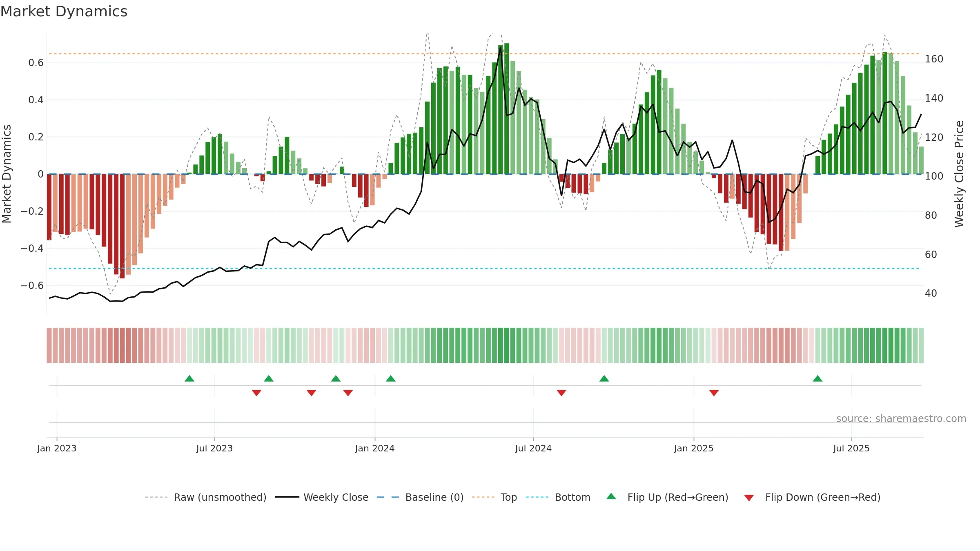Click the 0.6 left axis tick label
The height and width of the screenshot is (551, 980).
(36, 62)
